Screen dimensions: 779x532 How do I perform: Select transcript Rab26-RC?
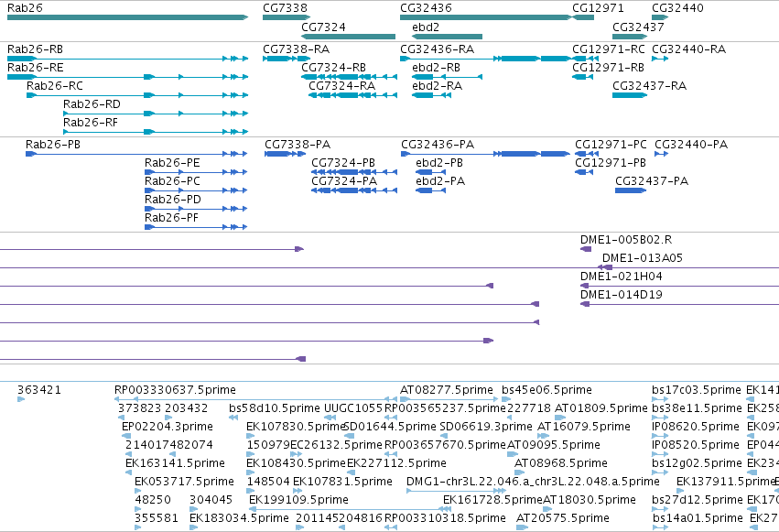[137, 95]
